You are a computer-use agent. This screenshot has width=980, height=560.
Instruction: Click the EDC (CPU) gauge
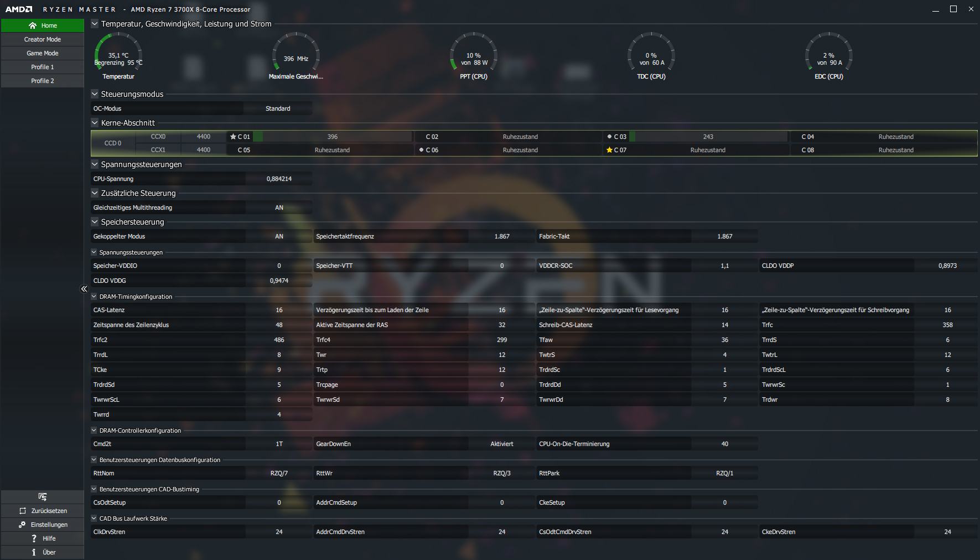(829, 56)
